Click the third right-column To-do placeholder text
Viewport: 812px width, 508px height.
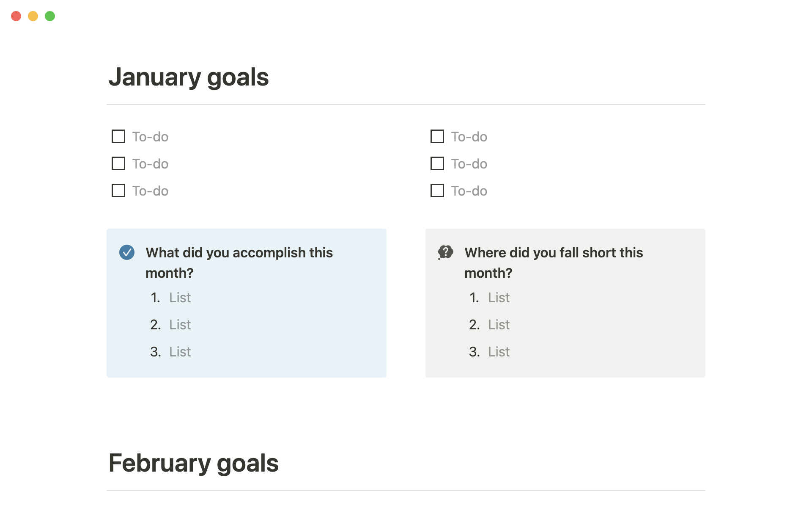[469, 191]
